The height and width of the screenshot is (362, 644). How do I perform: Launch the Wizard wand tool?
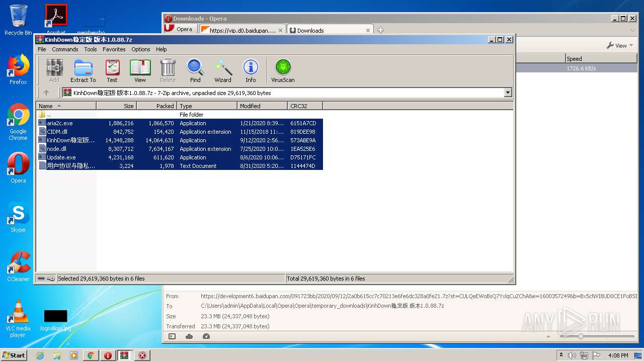[x=223, y=71]
